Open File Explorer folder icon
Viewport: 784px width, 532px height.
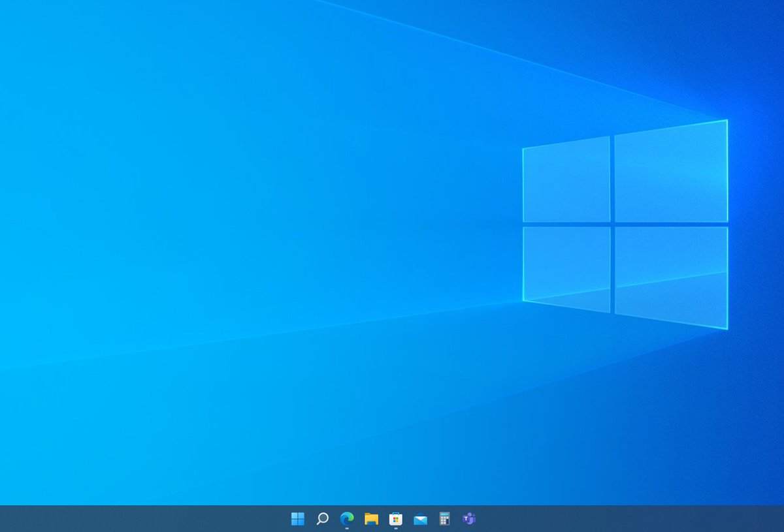pyautogui.click(x=371, y=519)
